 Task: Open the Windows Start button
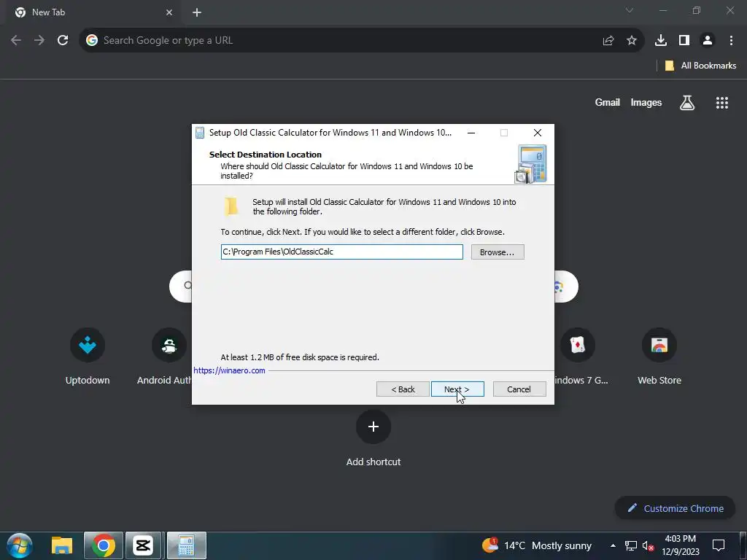coord(20,545)
